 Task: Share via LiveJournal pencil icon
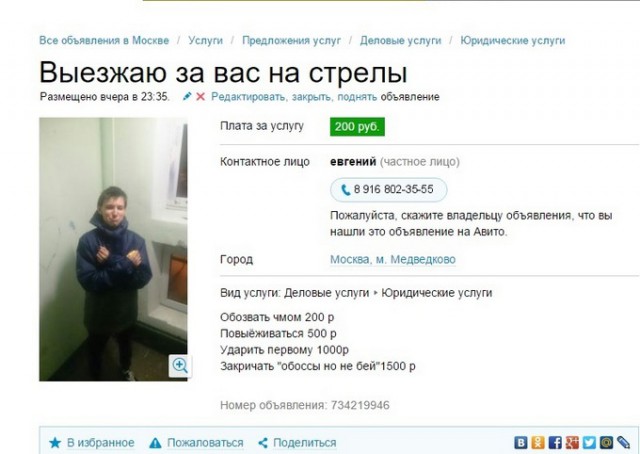point(623,443)
